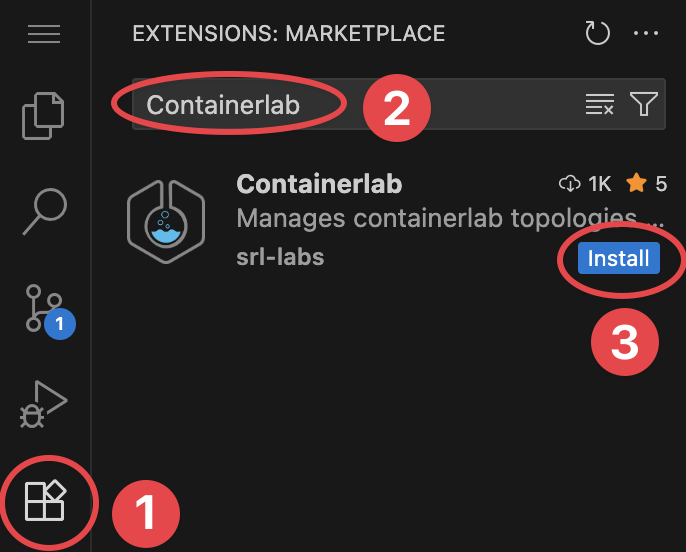Click the Containerlab flask extension icon

tap(166, 216)
